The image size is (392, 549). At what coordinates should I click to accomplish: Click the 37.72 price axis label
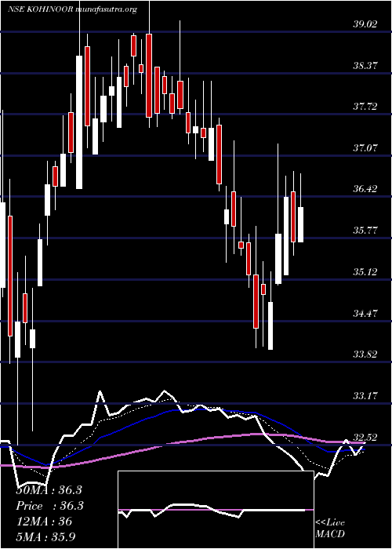(x=365, y=106)
